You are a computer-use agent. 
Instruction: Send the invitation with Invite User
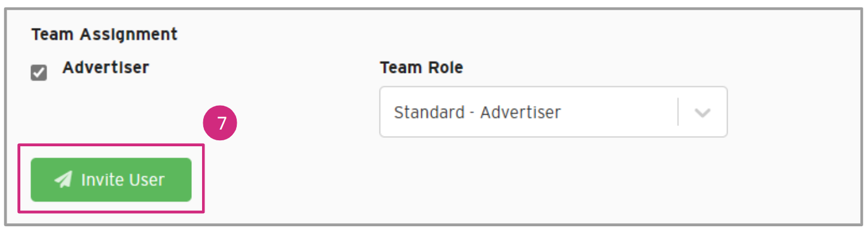pos(111,180)
